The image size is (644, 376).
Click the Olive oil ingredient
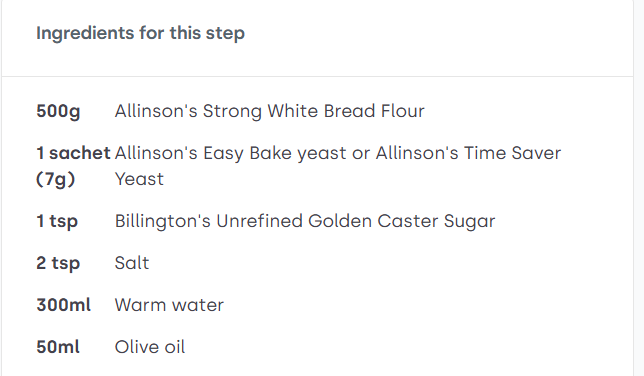pos(150,347)
